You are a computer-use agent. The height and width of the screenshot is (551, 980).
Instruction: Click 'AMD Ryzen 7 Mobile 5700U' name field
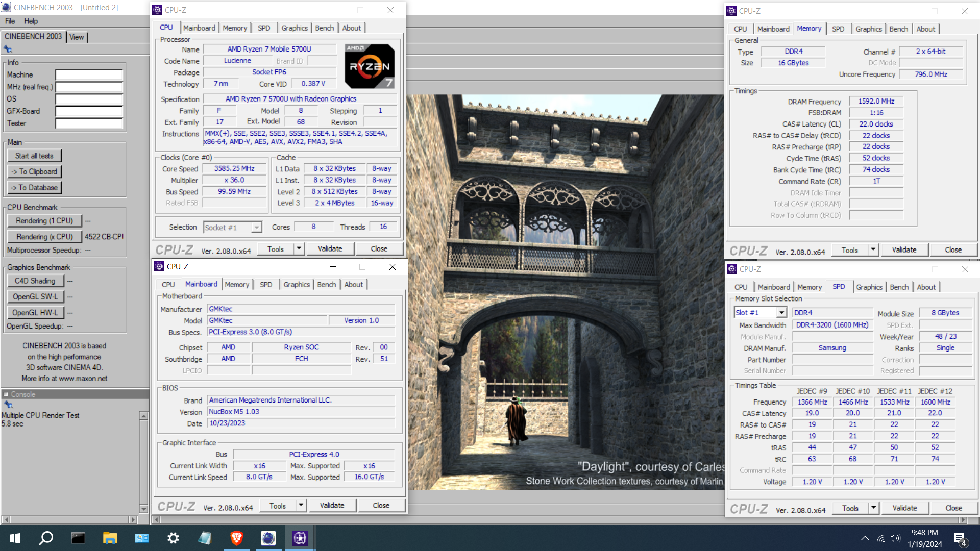tap(269, 49)
